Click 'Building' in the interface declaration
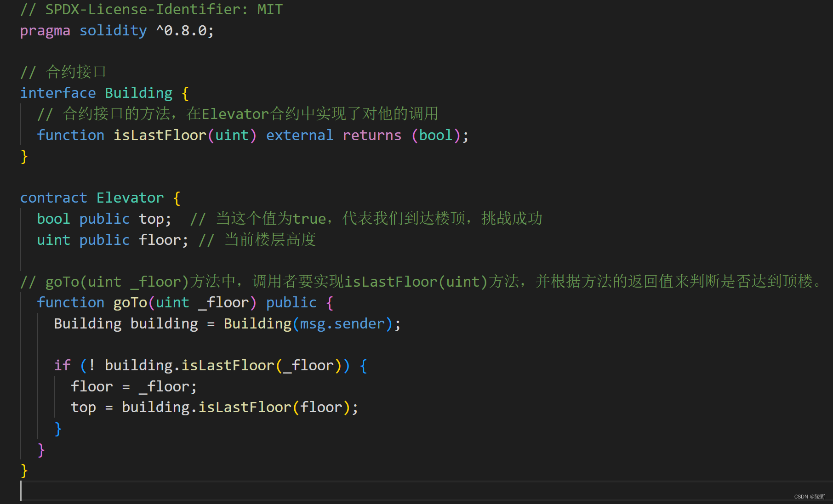The image size is (833, 504). coord(138,93)
